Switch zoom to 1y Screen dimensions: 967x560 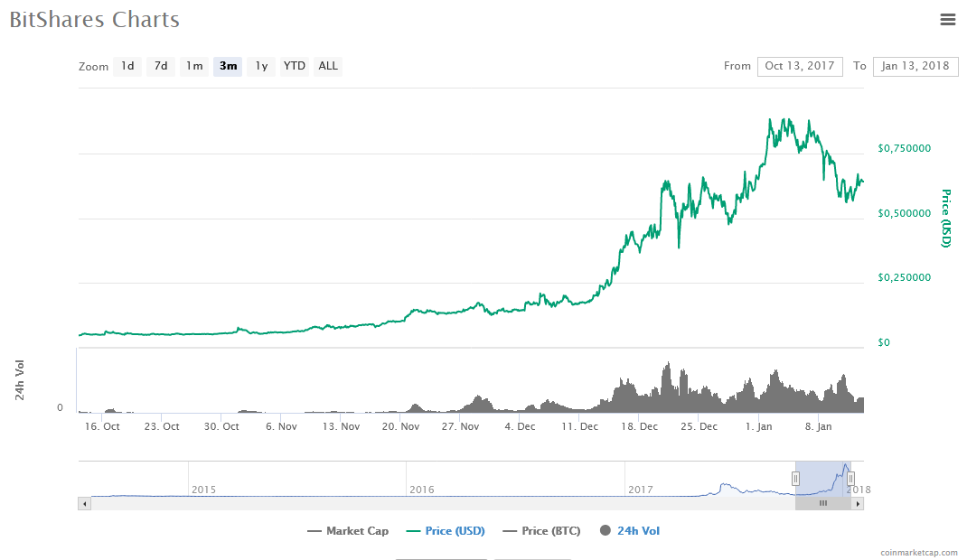pos(261,66)
